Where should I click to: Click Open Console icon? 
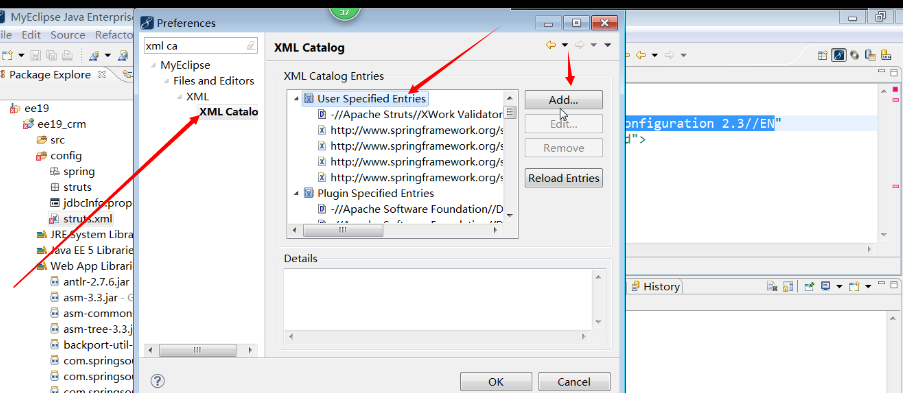[853, 286]
